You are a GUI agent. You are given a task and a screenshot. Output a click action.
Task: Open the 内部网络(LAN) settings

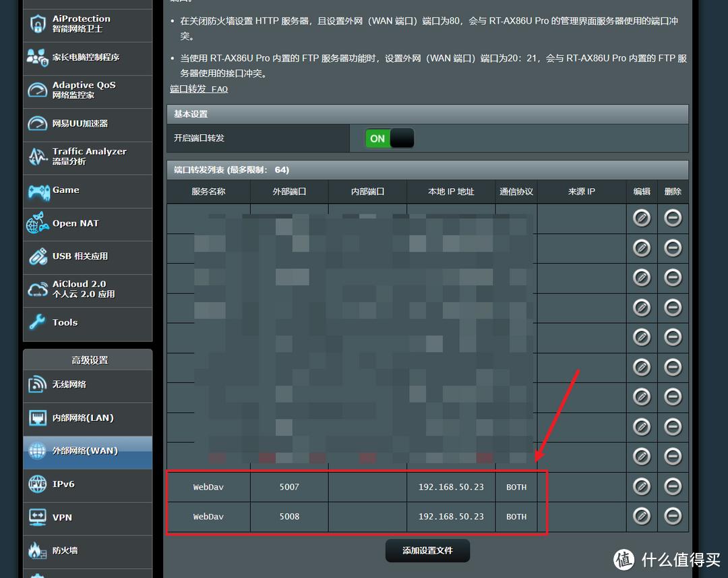click(x=88, y=418)
